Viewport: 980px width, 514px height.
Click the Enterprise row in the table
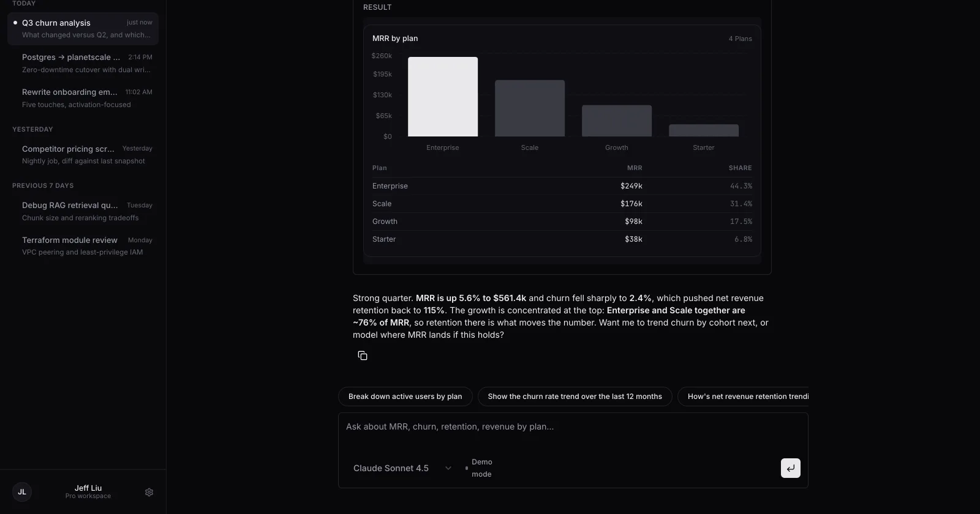562,186
